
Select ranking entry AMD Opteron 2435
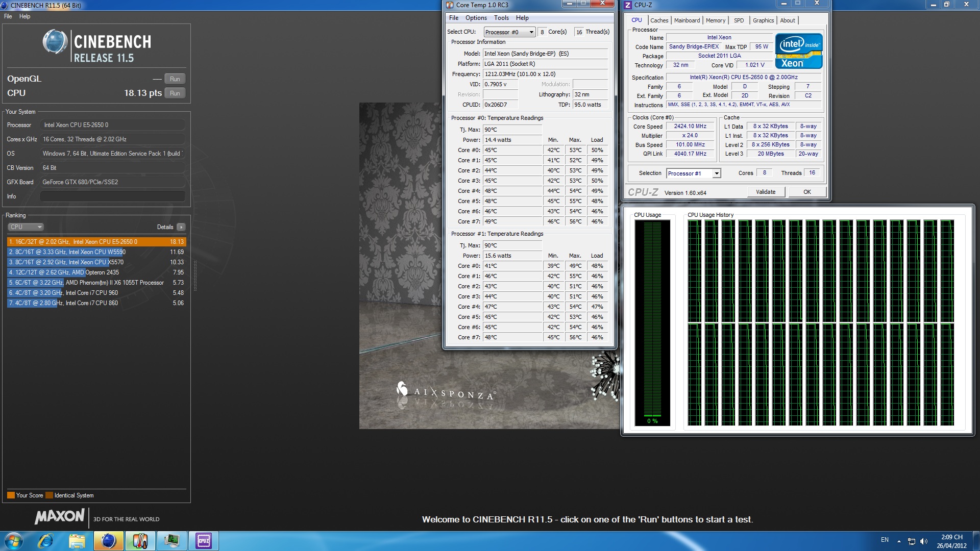[x=96, y=272]
